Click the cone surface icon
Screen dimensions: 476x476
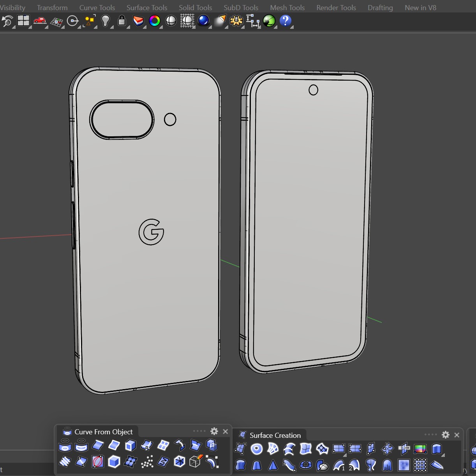pyautogui.click(x=273, y=465)
